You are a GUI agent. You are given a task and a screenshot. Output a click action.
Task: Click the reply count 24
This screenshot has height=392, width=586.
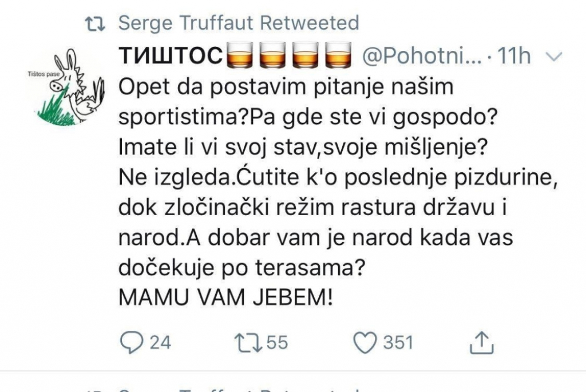coord(160,342)
